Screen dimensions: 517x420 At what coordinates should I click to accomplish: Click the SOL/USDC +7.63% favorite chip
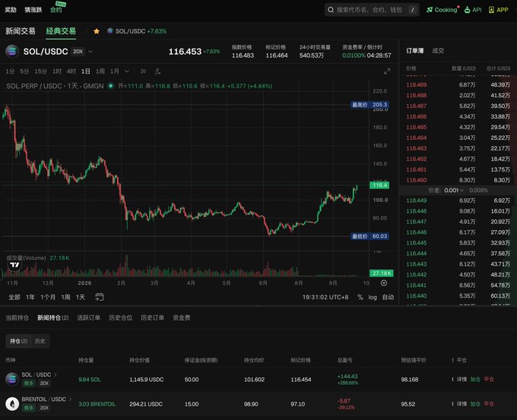coord(137,31)
